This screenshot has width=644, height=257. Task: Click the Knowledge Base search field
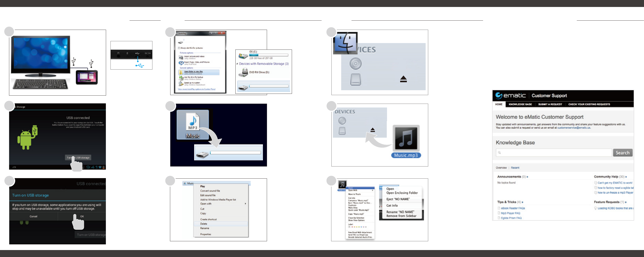(554, 153)
